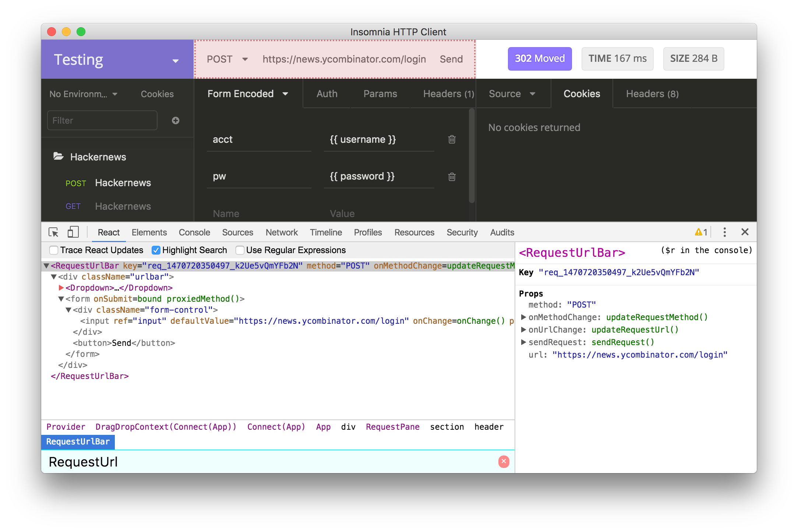Delete the pw form field
Image resolution: width=798 pixels, height=532 pixels.
pyautogui.click(x=452, y=177)
